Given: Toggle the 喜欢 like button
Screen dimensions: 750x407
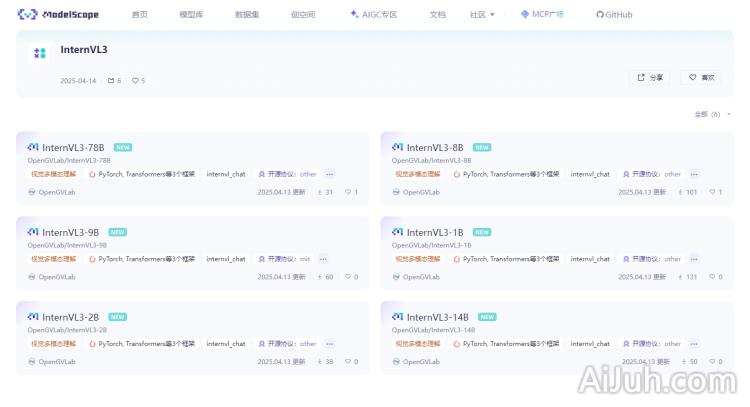Looking at the screenshot, I should [701, 77].
